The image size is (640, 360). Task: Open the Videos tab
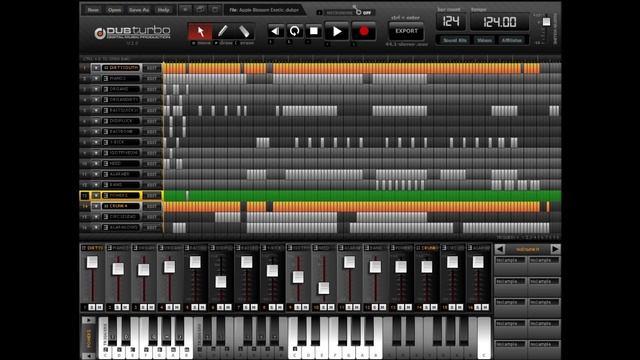pos(484,40)
